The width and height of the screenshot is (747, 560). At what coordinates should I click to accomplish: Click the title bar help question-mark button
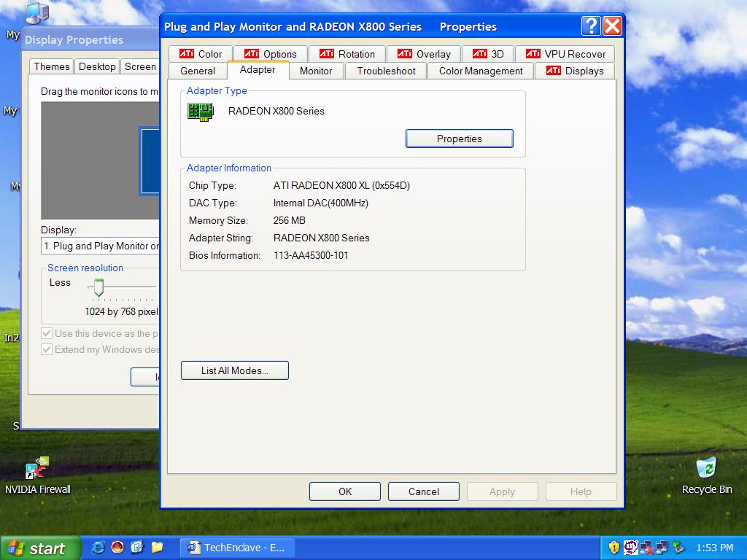point(591,26)
